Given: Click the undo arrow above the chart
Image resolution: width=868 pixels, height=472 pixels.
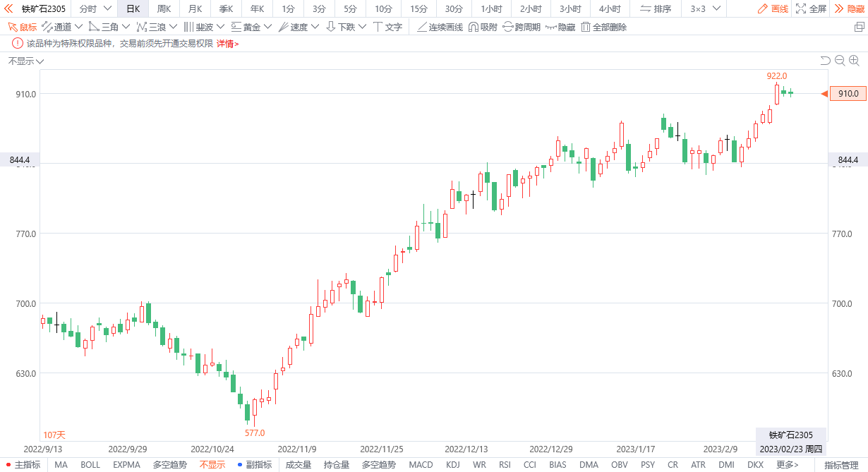Looking at the screenshot, I should tap(825, 61).
